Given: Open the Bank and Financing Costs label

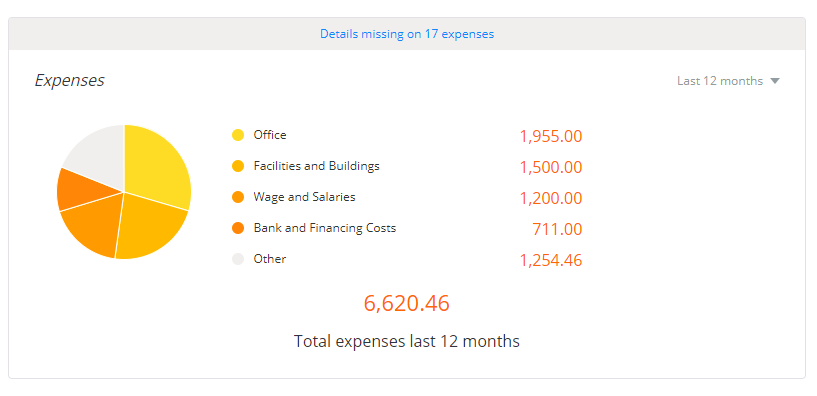Looking at the screenshot, I should coord(325,228).
